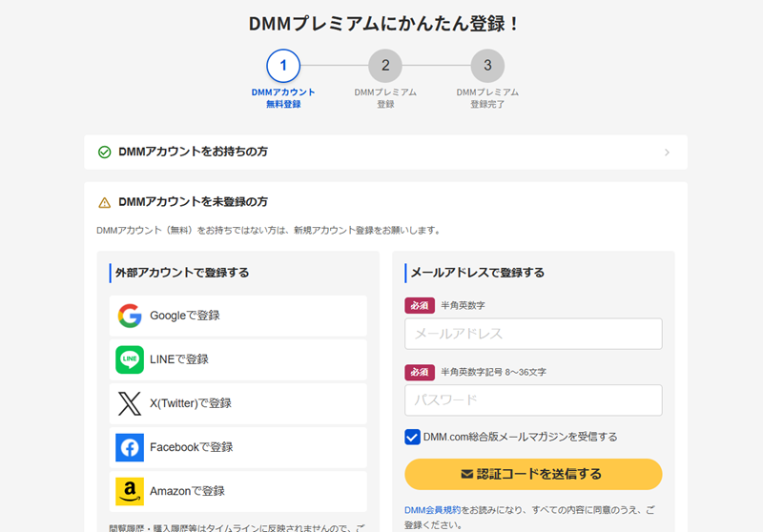Viewport: 763px width, 532px height.
Task: Click the DMMアカウントを未登録の方 heading text
Action: [x=194, y=202]
